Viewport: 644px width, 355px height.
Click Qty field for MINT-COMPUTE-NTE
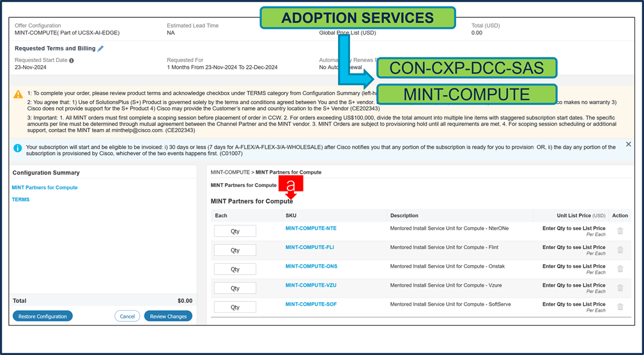point(235,231)
